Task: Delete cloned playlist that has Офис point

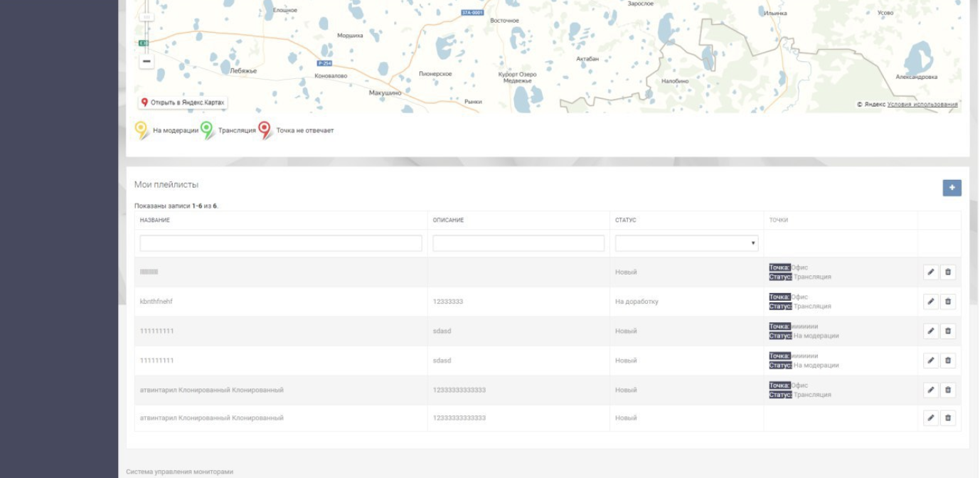Action: click(948, 390)
